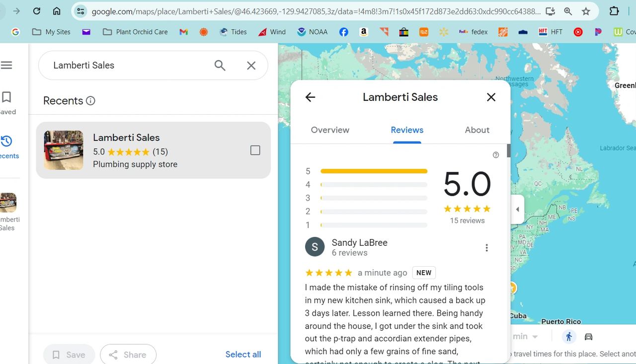Open the Walmart bookmark
Viewport: 636px width, 364px height.
444,32
